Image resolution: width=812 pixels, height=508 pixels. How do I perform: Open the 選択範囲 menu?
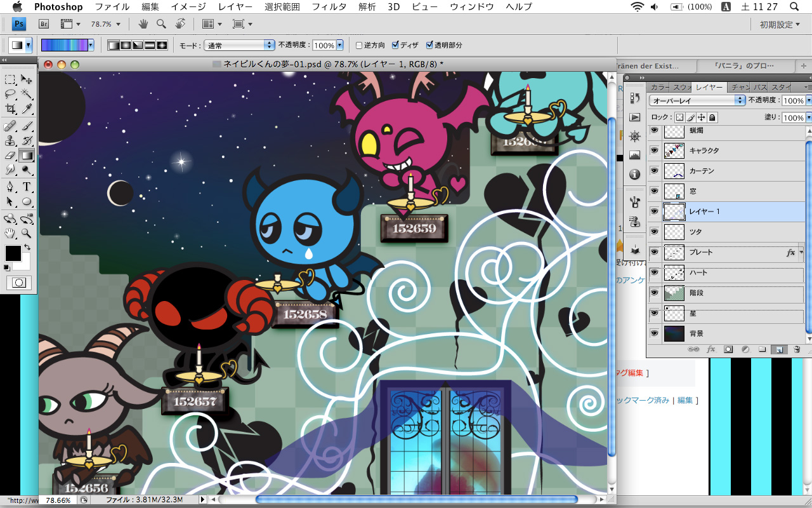(282, 7)
